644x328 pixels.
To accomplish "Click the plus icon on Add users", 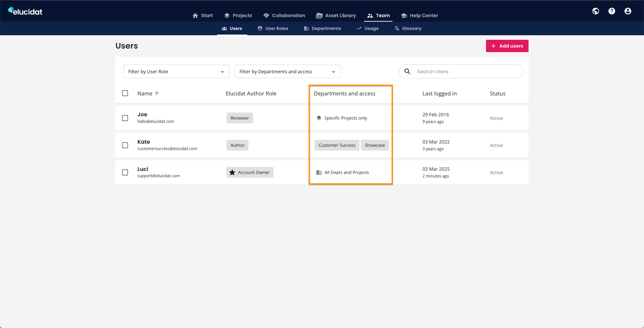I will pos(493,46).
